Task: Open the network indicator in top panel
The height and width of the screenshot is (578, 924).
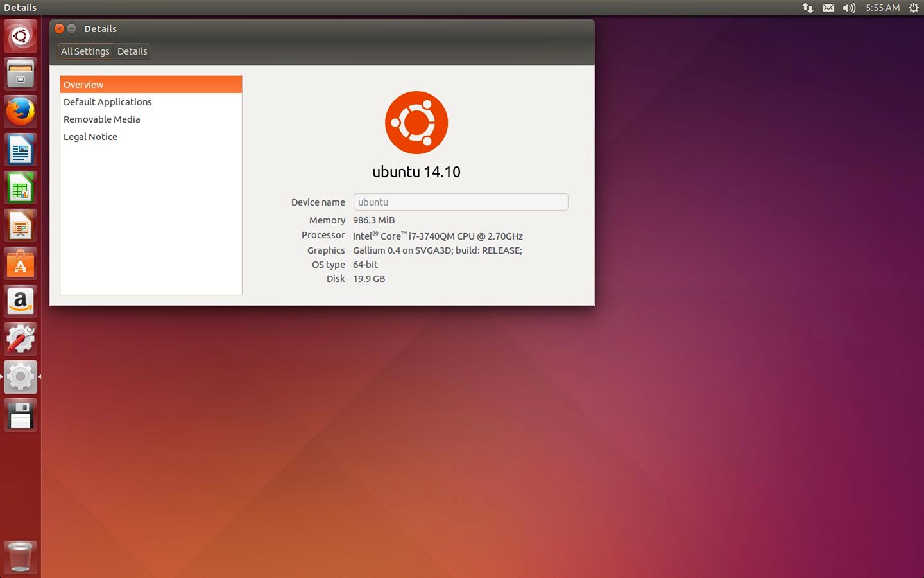Action: [808, 8]
